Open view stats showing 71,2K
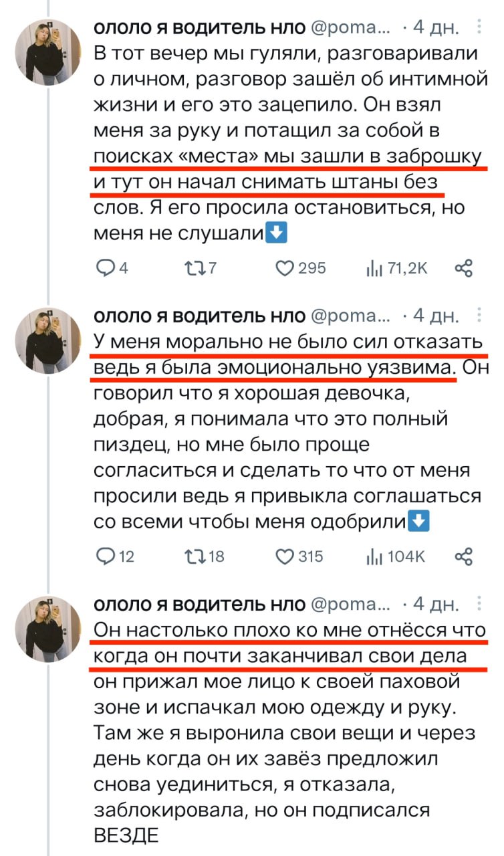 pos(372,268)
